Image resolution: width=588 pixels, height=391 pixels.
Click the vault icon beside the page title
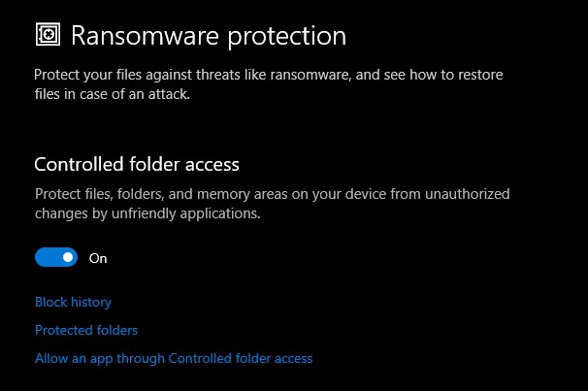[x=48, y=36]
